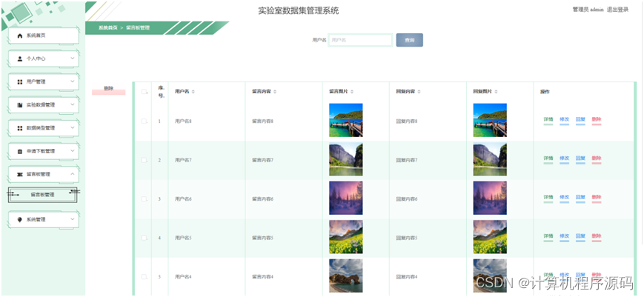The image size is (644, 297).
Task: Open 详情 for row 用户名8
Action: pos(548,120)
